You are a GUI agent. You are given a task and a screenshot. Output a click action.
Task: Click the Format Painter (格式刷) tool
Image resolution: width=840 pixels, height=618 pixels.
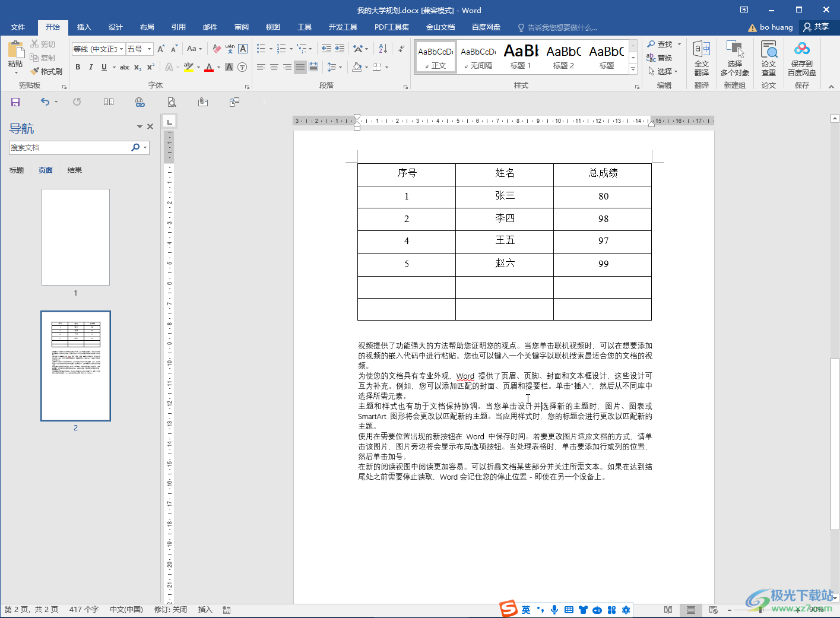click(x=46, y=71)
